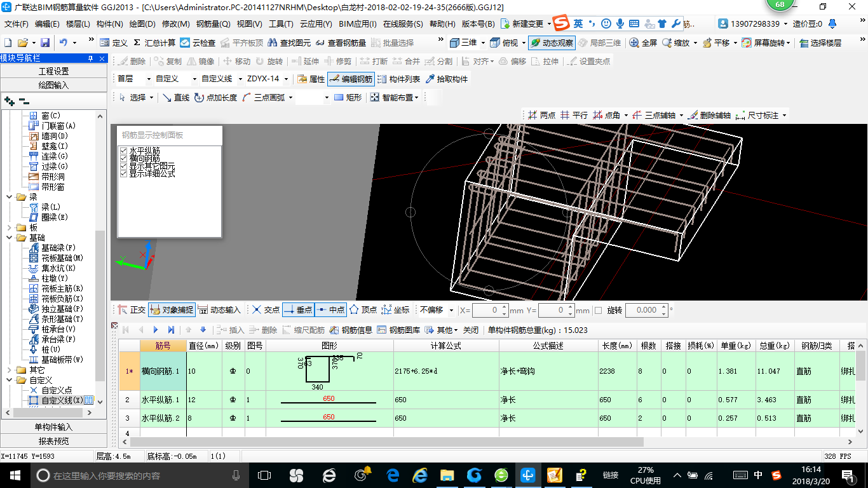Toggle 垂点 perpendicular snap

[298, 310]
